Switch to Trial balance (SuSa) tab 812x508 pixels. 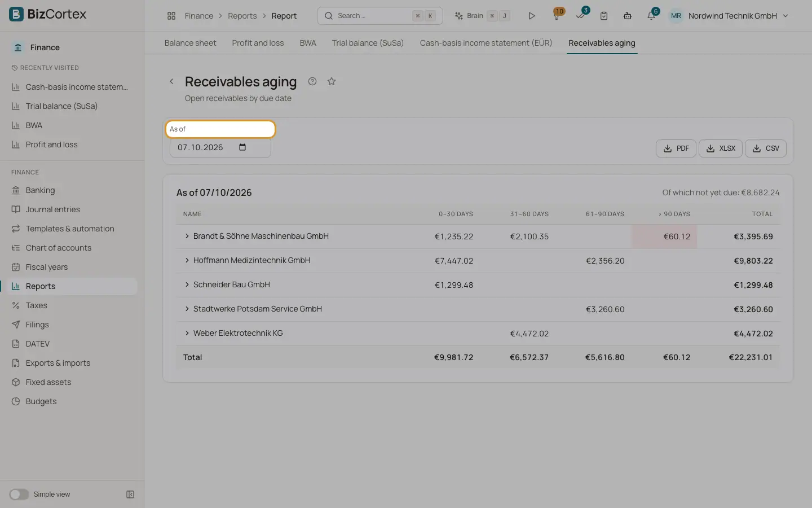pyautogui.click(x=368, y=43)
